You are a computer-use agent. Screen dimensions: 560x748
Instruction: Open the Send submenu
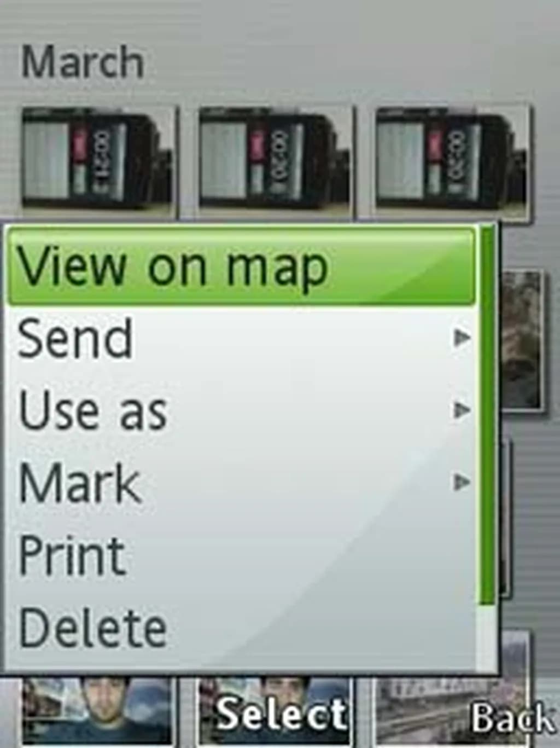pos(241,339)
